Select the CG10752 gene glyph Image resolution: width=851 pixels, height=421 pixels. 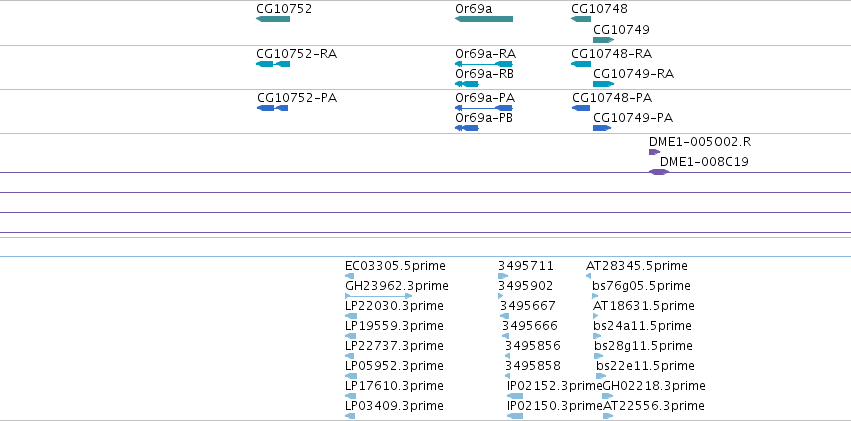pyautogui.click(x=273, y=19)
